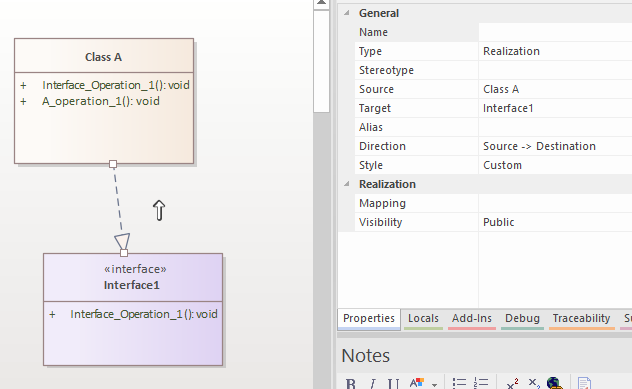Click the document icon in Notes toolbar

[584, 383]
